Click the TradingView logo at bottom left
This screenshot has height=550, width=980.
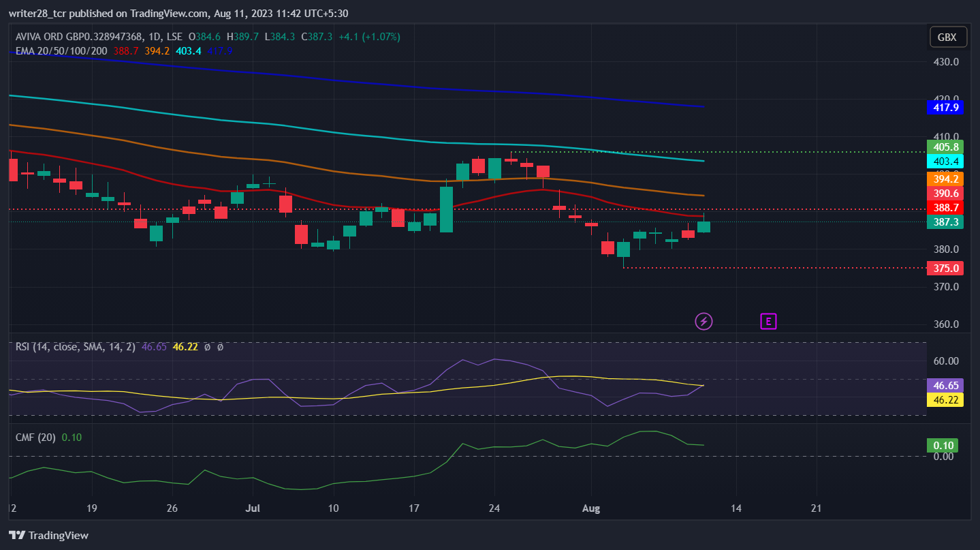coord(48,535)
